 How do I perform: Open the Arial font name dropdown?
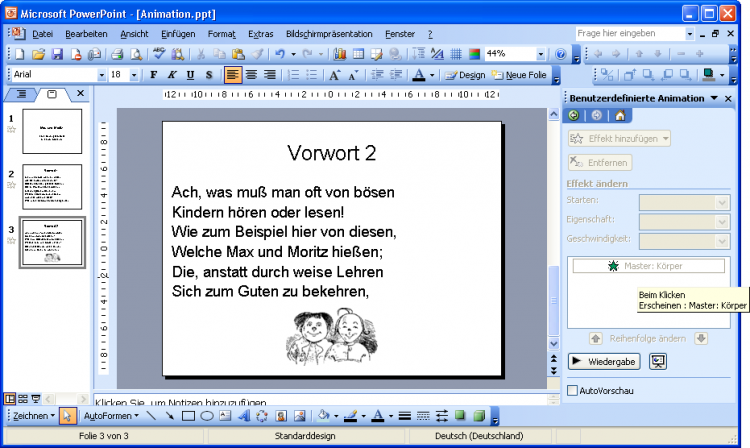(x=101, y=75)
